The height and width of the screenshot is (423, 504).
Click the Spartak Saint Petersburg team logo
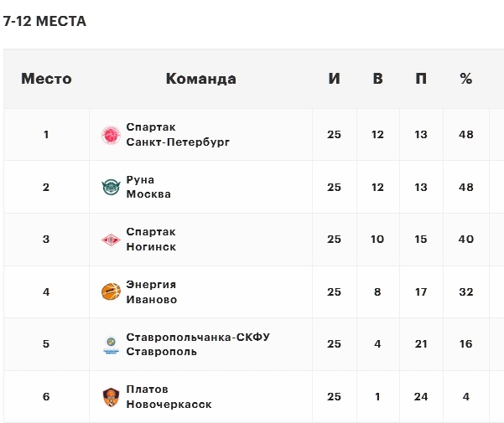[x=111, y=135]
